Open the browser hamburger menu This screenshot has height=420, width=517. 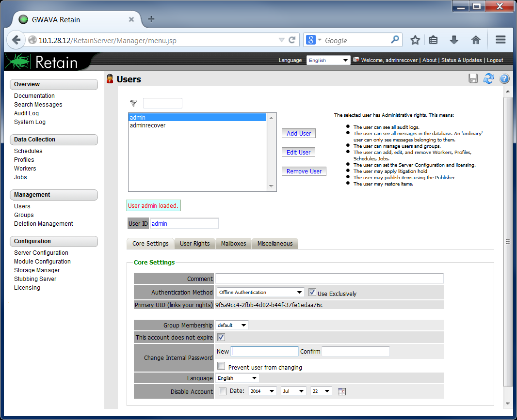coord(501,40)
